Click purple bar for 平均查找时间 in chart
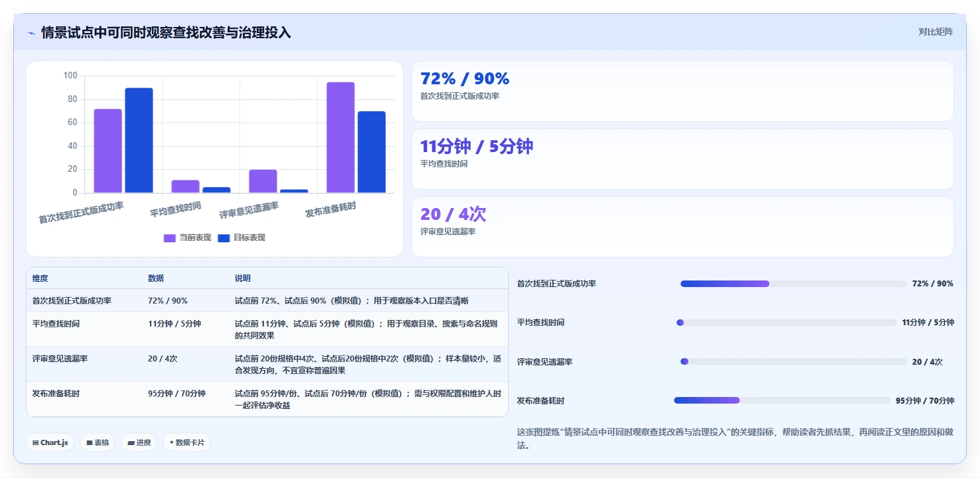This screenshot has width=980, height=478. point(186,186)
